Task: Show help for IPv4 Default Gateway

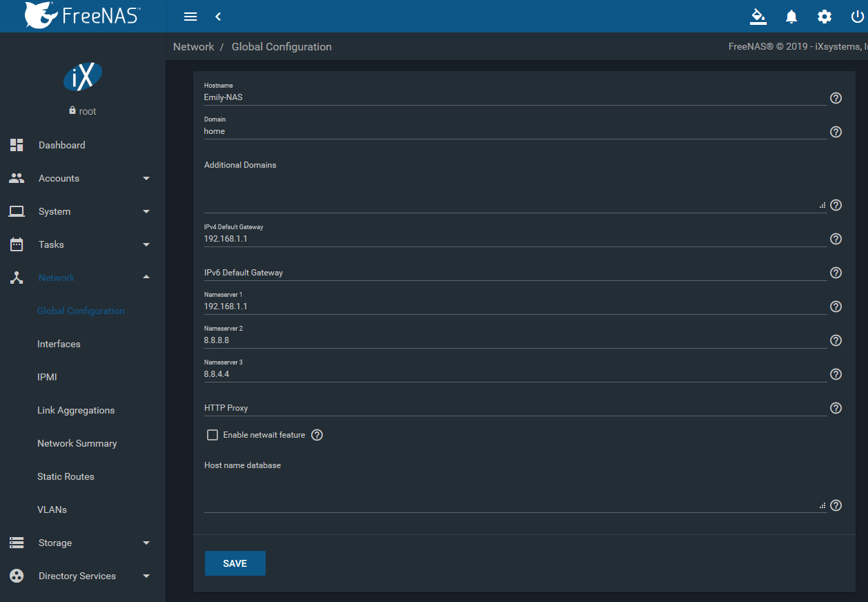Action: point(836,239)
